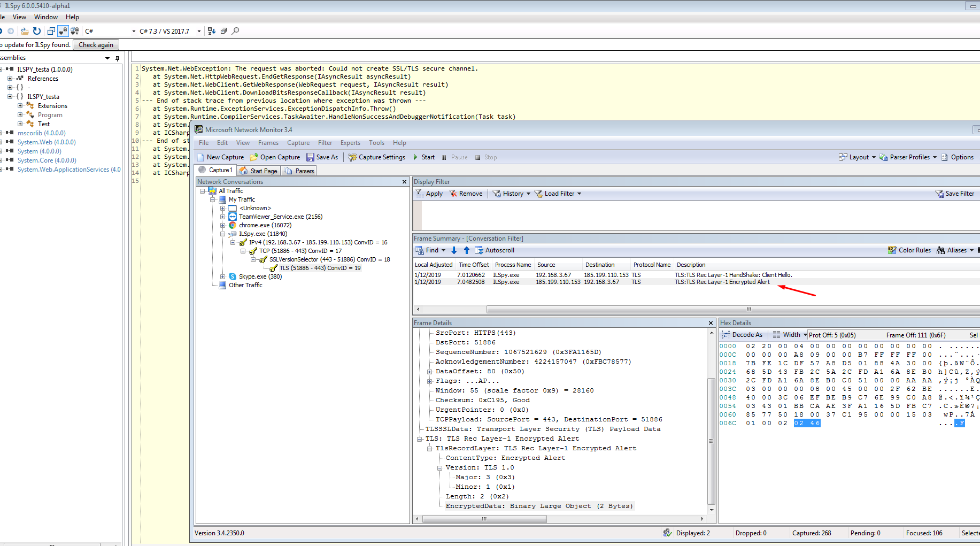Select the TLS (51886 - 443) tree item
This screenshot has width=980, height=546.
[x=319, y=268]
